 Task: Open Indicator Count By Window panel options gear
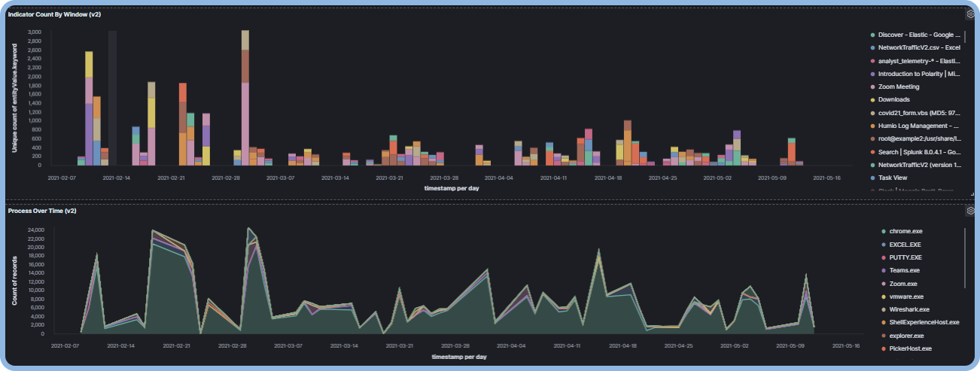[x=970, y=14]
